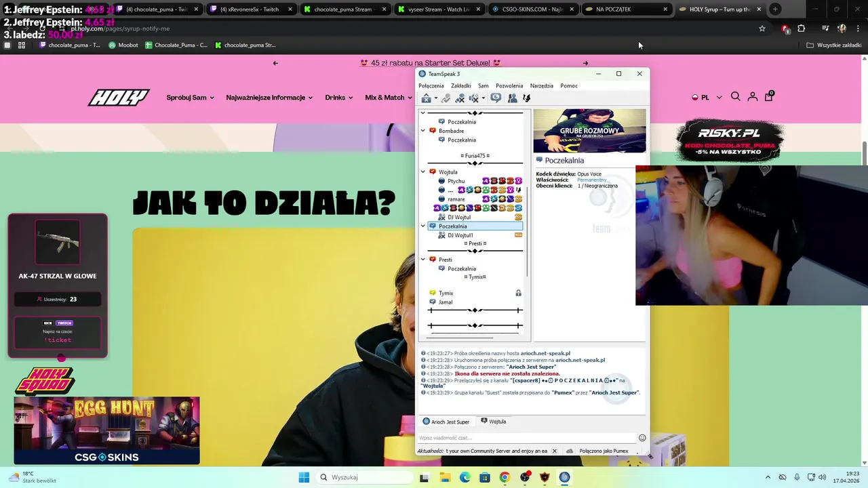Mute speakers in TeamSpeak toolbar
The height and width of the screenshot is (488, 868).
pos(474,98)
